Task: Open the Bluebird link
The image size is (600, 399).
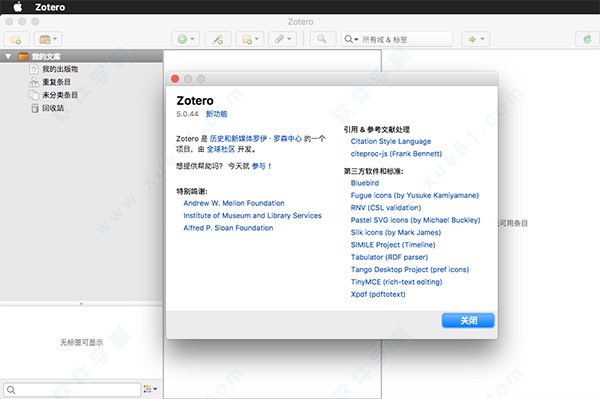Action: (x=365, y=183)
